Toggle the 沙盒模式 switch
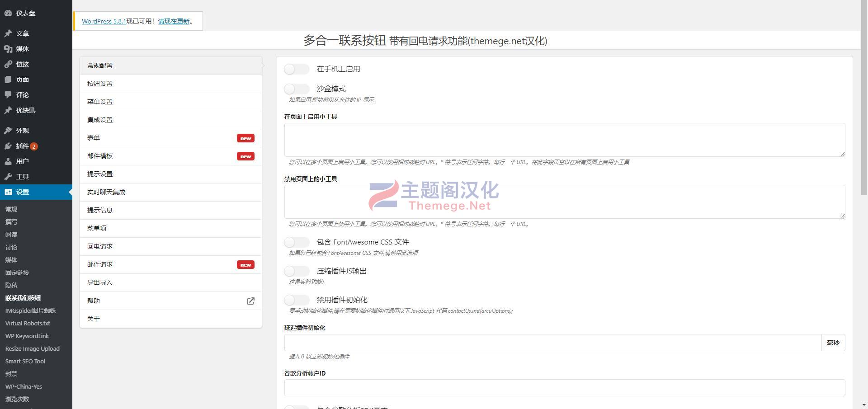 pyautogui.click(x=297, y=89)
